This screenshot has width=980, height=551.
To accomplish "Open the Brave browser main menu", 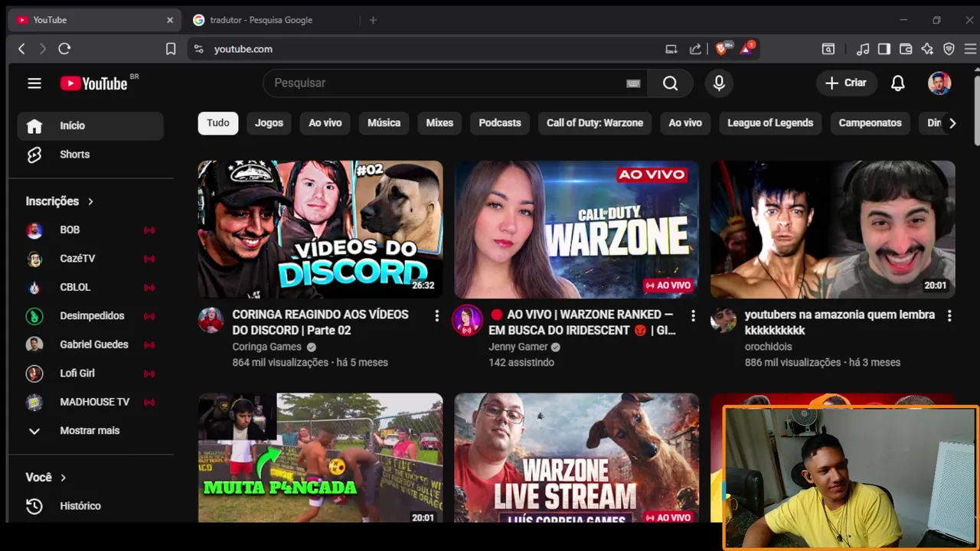I will click(x=970, y=49).
